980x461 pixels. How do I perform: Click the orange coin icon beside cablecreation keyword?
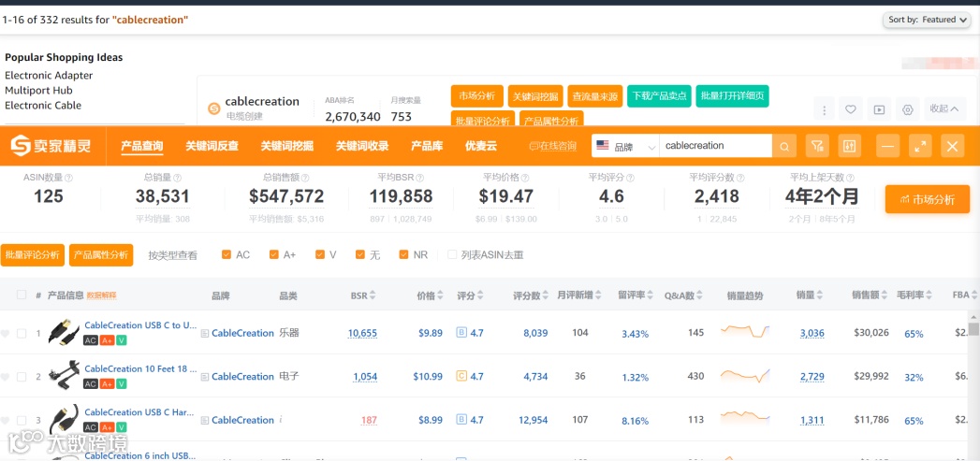213,108
